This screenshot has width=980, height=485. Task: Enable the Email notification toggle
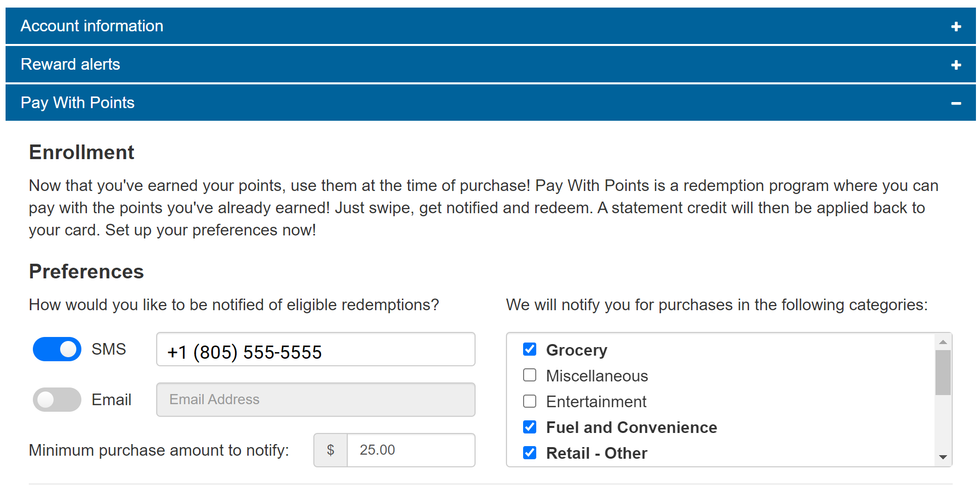tap(57, 400)
